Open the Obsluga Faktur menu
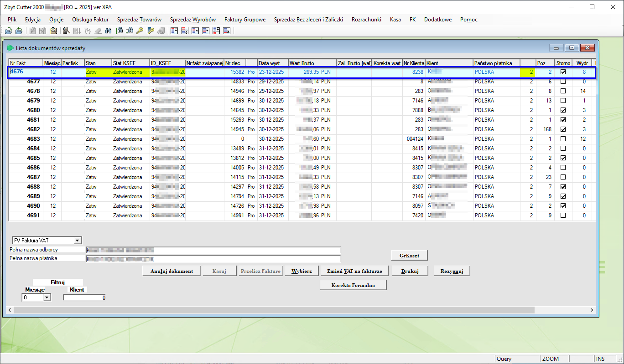The height and width of the screenshot is (364, 624). (90, 20)
